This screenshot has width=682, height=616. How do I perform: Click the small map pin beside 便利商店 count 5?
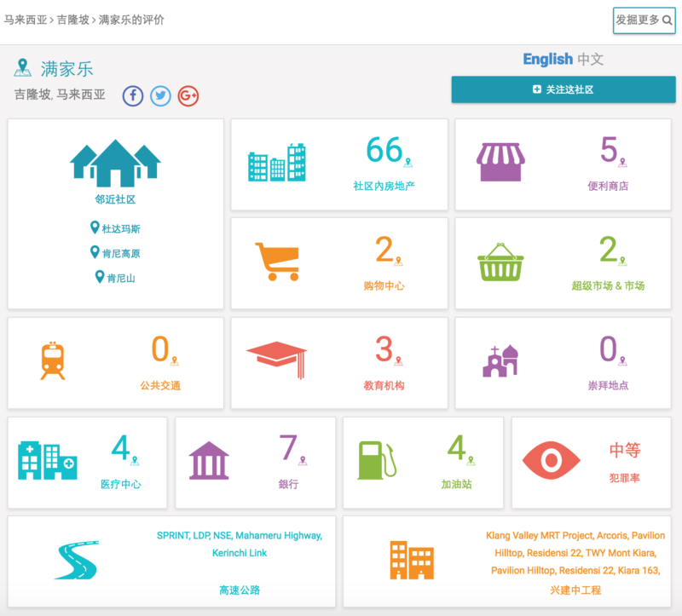pos(623,163)
